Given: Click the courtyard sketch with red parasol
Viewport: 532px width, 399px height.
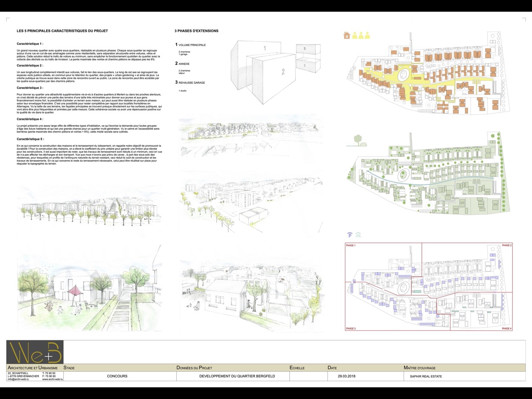Looking at the screenshot, I should (x=89, y=289).
